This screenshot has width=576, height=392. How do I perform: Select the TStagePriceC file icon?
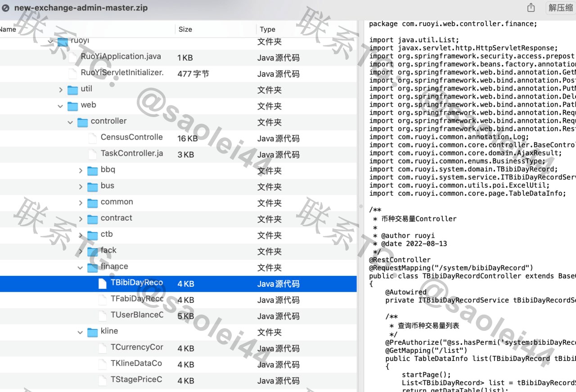pos(103,380)
